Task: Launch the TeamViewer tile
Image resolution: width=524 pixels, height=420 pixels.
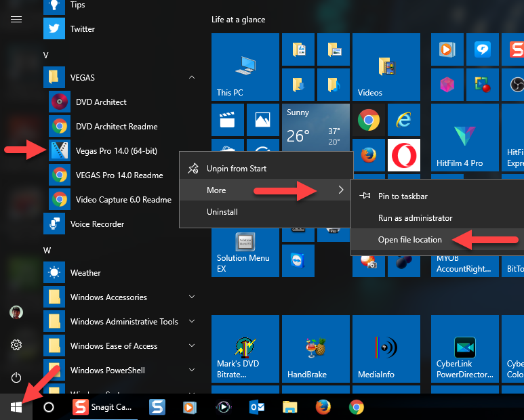Action: click(x=298, y=260)
